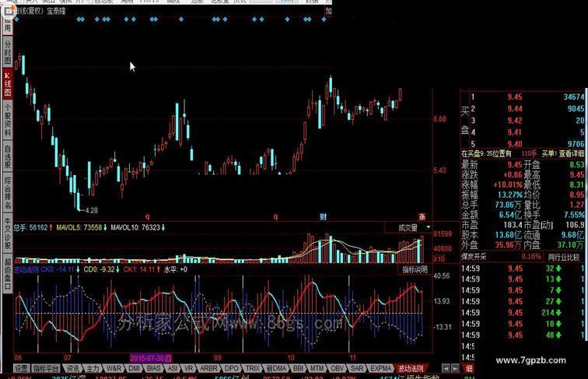Click buy level 5 price 9.40
The width and height of the screenshot is (588, 379).
pyautogui.click(x=515, y=144)
